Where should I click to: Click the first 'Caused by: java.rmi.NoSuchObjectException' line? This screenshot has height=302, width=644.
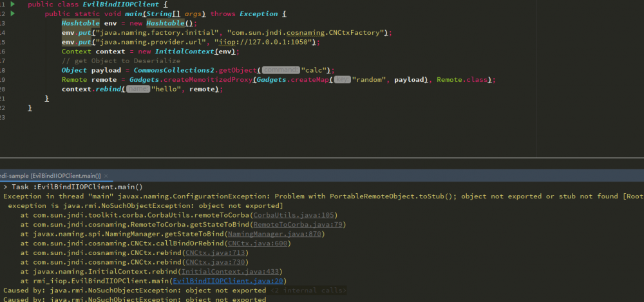point(135,290)
